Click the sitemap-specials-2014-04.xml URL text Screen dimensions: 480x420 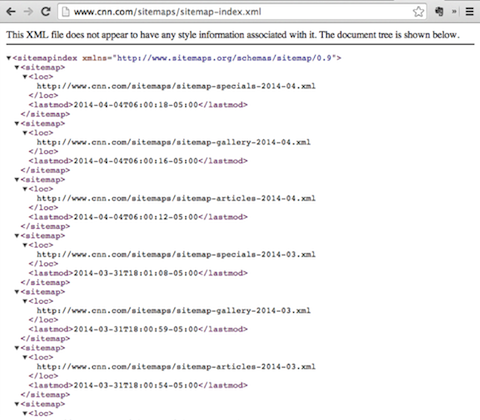(176, 86)
